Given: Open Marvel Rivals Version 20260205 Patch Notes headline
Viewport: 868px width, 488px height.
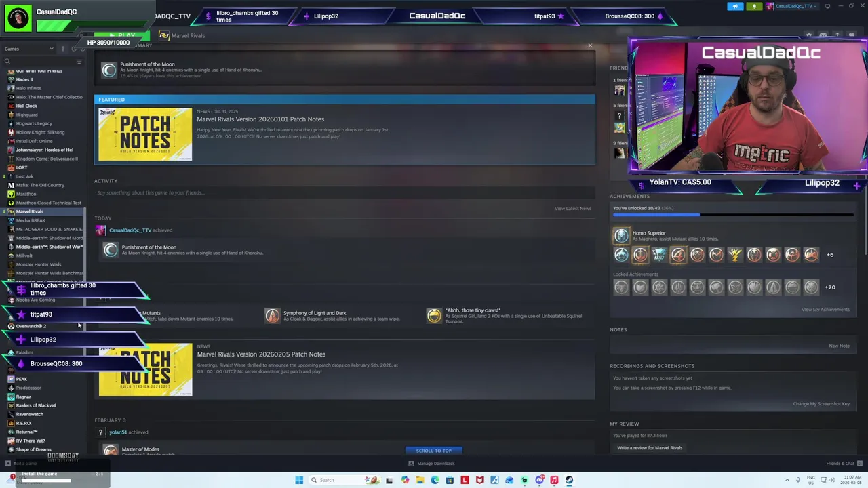Looking at the screenshot, I should pos(261,354).
